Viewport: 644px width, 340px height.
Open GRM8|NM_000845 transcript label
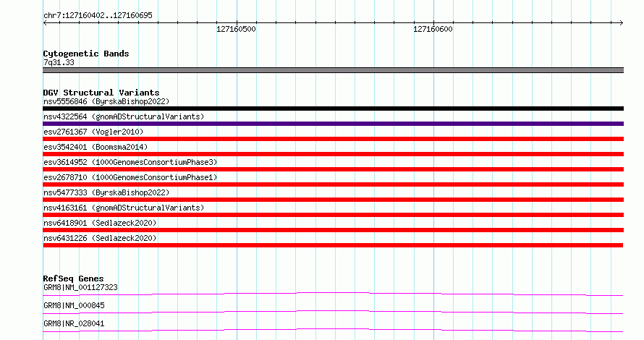point(74,306)
